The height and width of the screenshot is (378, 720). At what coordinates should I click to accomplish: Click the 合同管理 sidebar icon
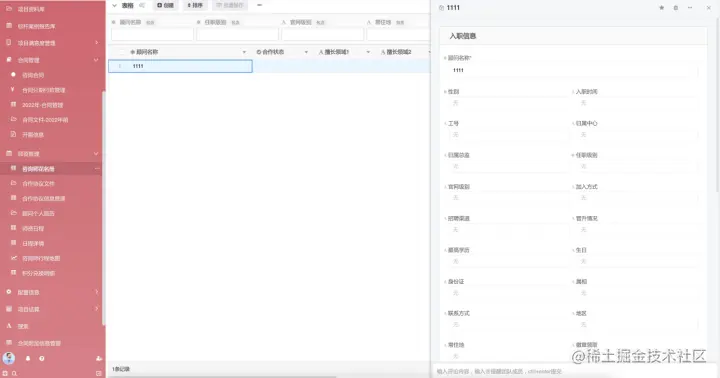tap(8, 60)
